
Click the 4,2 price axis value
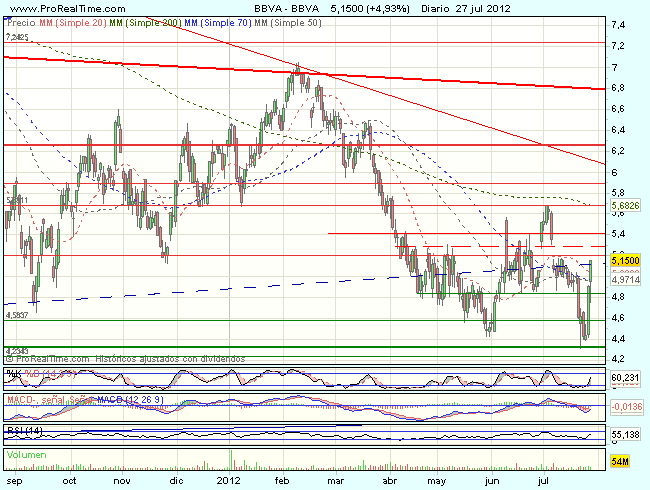pyautogui.click(x=617, y=358)
